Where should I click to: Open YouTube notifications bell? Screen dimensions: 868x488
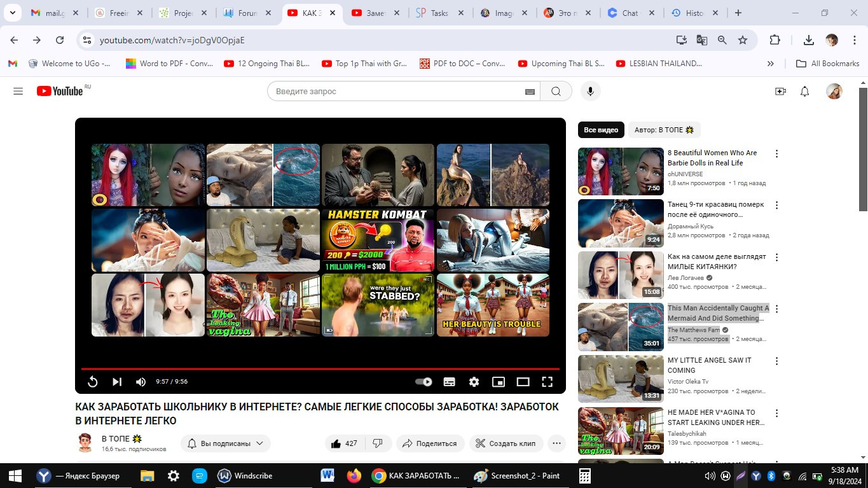tap(804, 92)
